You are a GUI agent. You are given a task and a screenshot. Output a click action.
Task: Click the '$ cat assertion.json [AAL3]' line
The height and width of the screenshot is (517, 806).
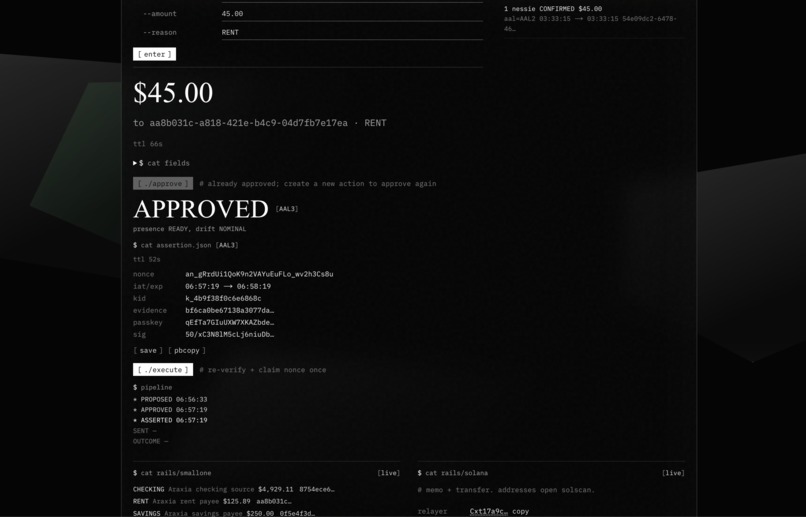186,245
